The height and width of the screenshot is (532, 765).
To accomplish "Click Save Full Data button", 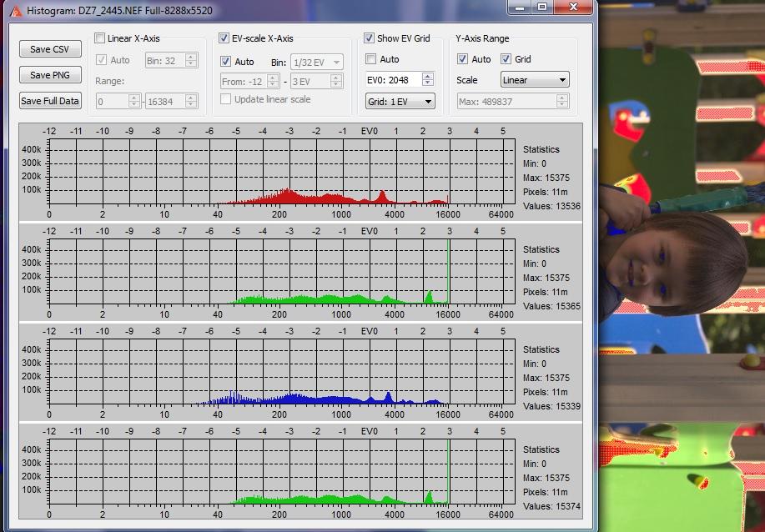I will (50, 100).
